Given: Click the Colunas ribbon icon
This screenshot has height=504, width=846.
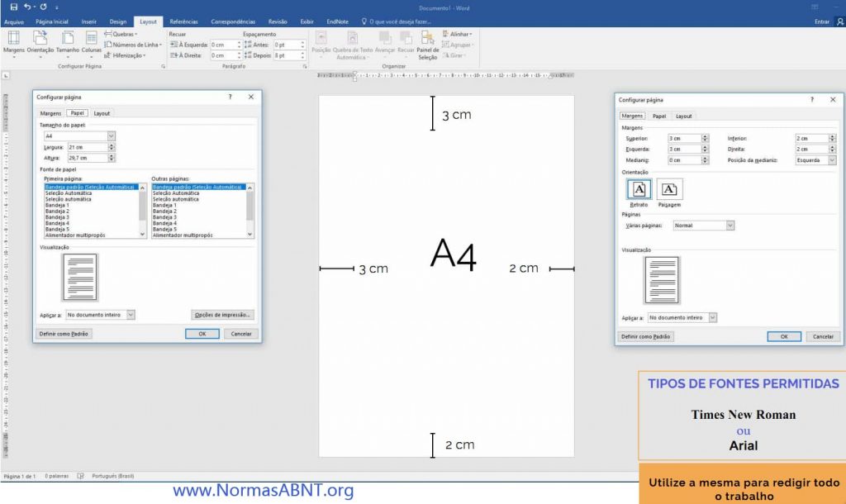Looking at the screenshot, I should click(92, 41).
